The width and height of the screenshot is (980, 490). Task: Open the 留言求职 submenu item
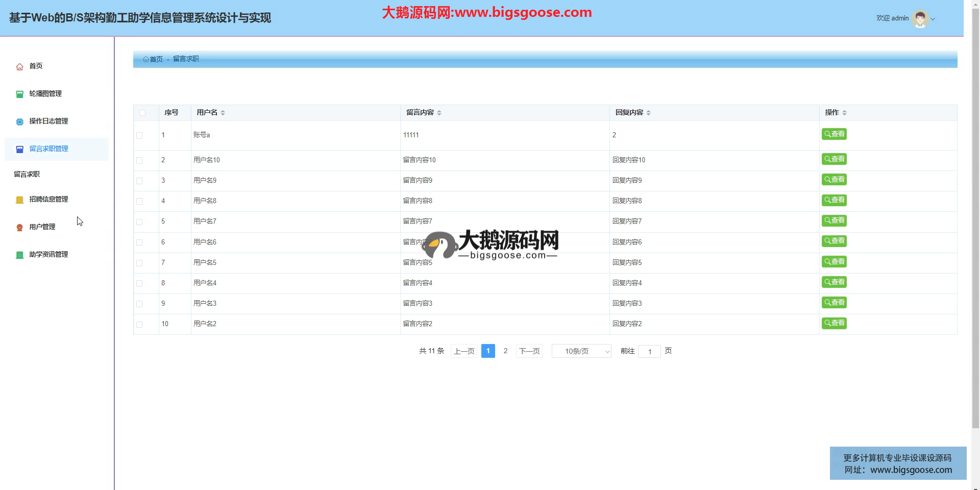[27, 175]
